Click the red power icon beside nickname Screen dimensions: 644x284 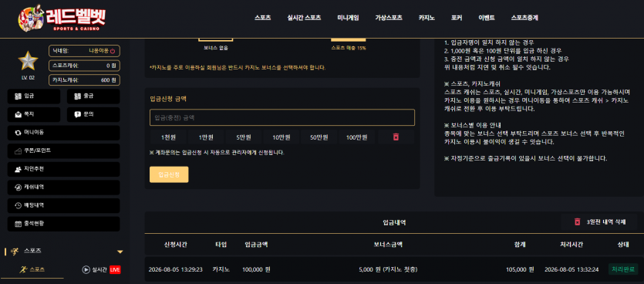click(113, 51)
